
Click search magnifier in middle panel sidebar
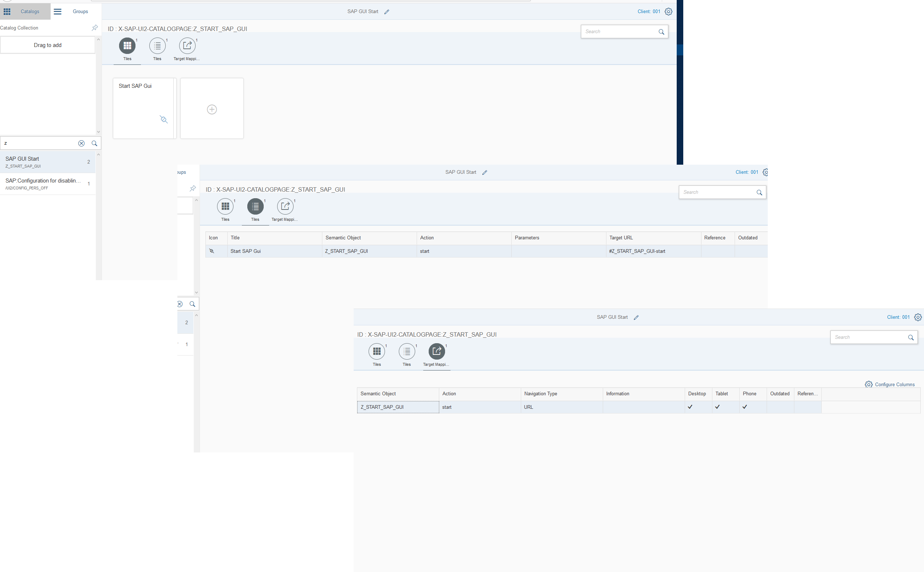pyautogui.click(x=192, y=304)
